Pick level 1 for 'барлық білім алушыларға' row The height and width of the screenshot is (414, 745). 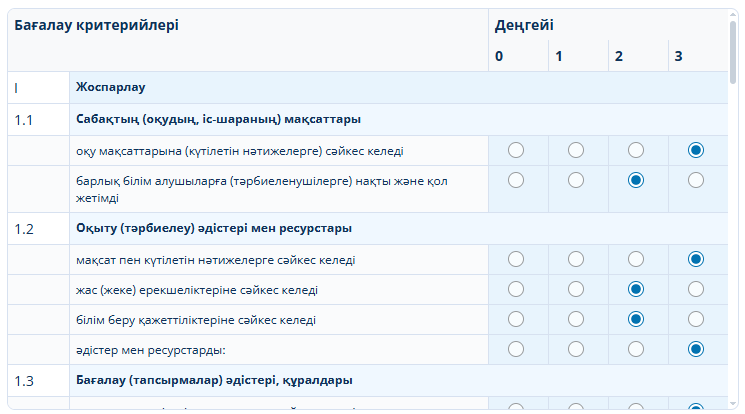coord(576,180)
